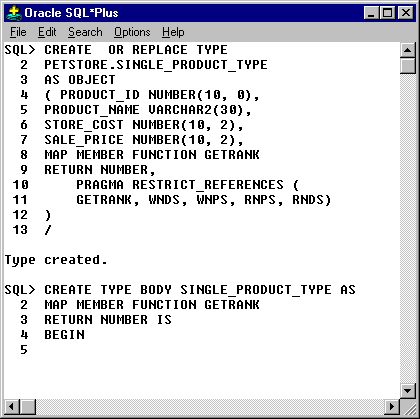Click the empty vertical scrollbar track
Image resolution: width=420 pixels, height=419 pixels.
(408, 228)
